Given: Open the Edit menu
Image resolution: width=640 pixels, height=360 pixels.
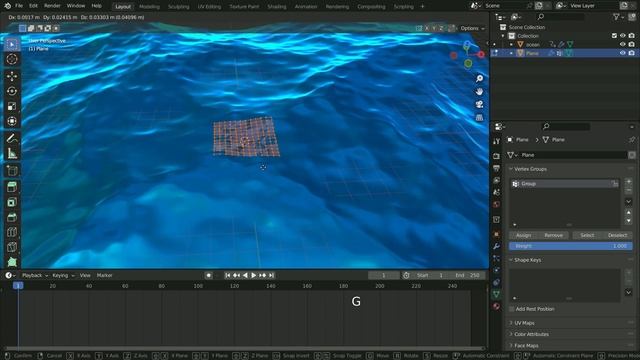Looking at the screenshot, I should click(33, 6).
